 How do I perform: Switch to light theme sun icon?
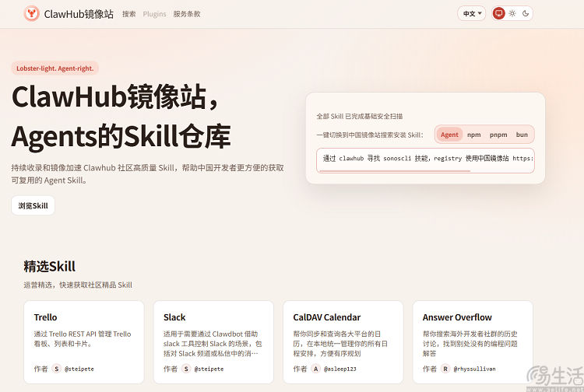click(x=512, y=14)
